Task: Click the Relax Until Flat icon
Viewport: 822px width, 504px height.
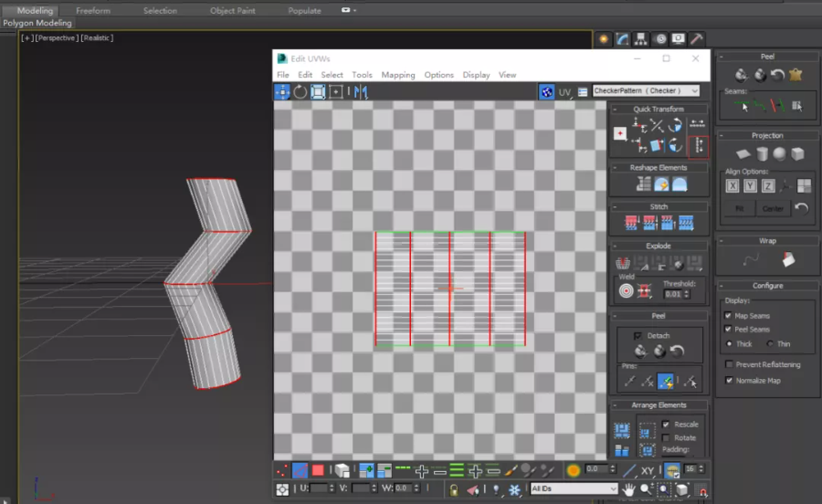Action: (661, 184)
